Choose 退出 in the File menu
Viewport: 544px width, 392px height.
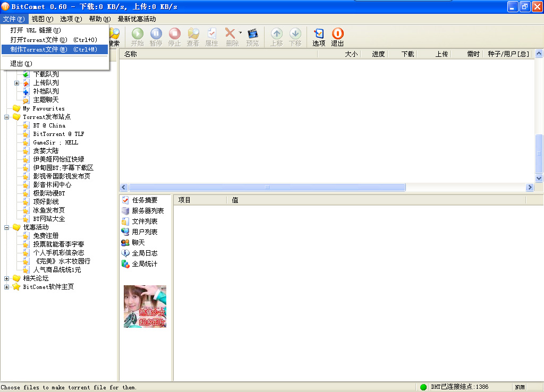[x=55, y=64]
